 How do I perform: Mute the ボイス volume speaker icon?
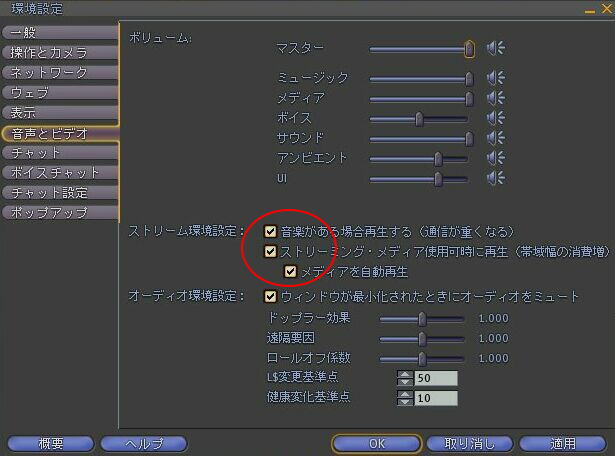495,118
